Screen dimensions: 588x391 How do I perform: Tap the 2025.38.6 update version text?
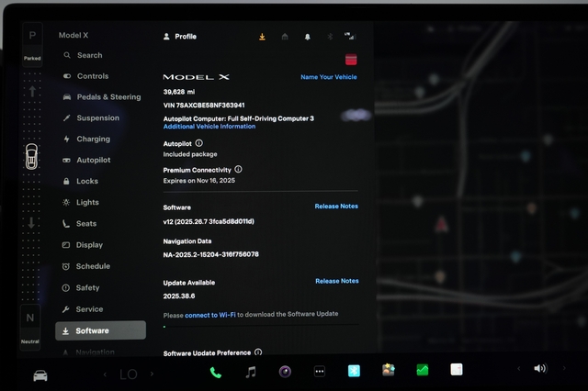tap(179, 296)
